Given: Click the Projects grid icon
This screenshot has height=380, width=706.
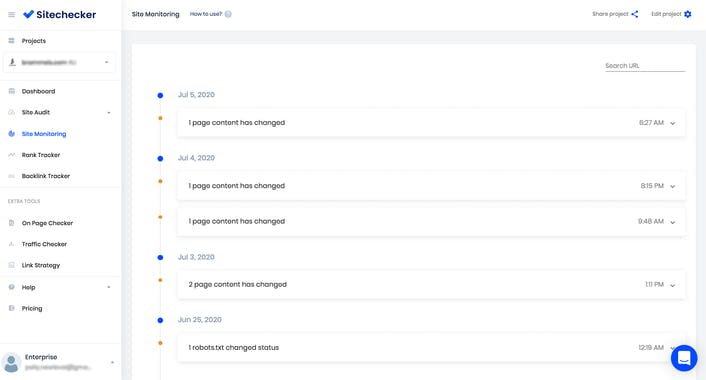Looking at the screenshot, I should (11, 41).
